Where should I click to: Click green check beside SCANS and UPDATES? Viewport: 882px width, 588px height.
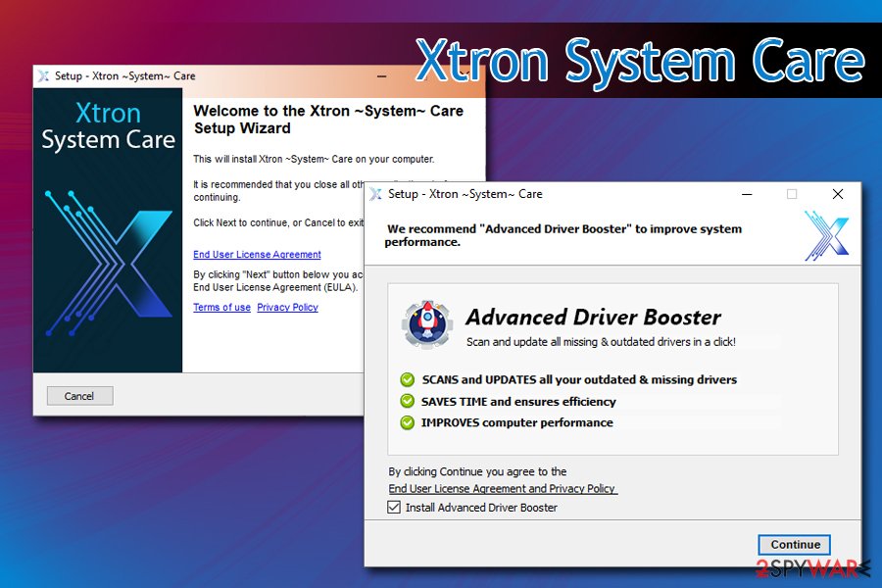(x=408, y=380)
